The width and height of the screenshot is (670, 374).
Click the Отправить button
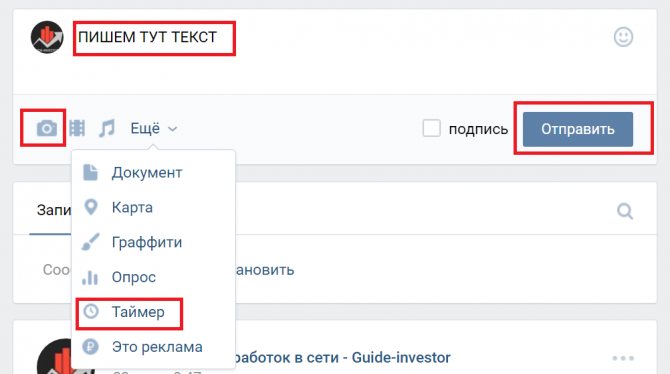[578, 129]
